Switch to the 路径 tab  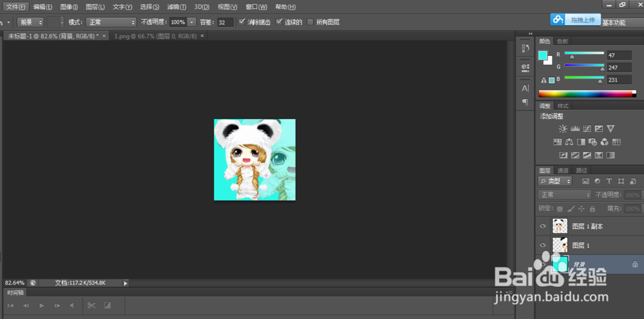[x=582, y=170]
